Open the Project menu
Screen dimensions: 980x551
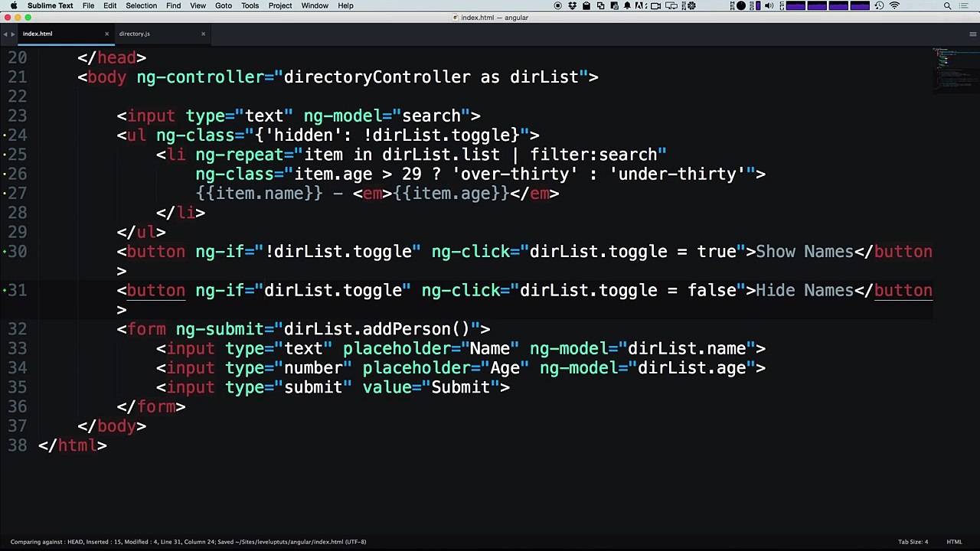(280, 5)
